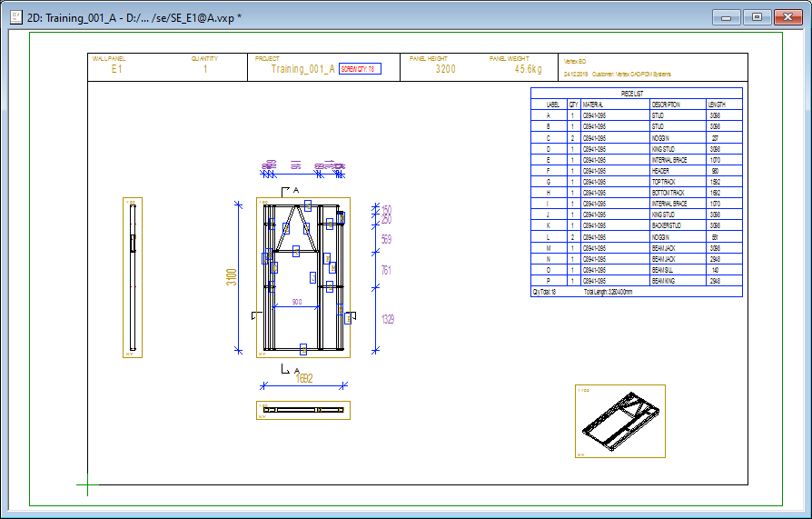This screenshot has width=812, height=519.
Task: Select the isometric 3D panel view thumbnail
Action: pos(620,420)
